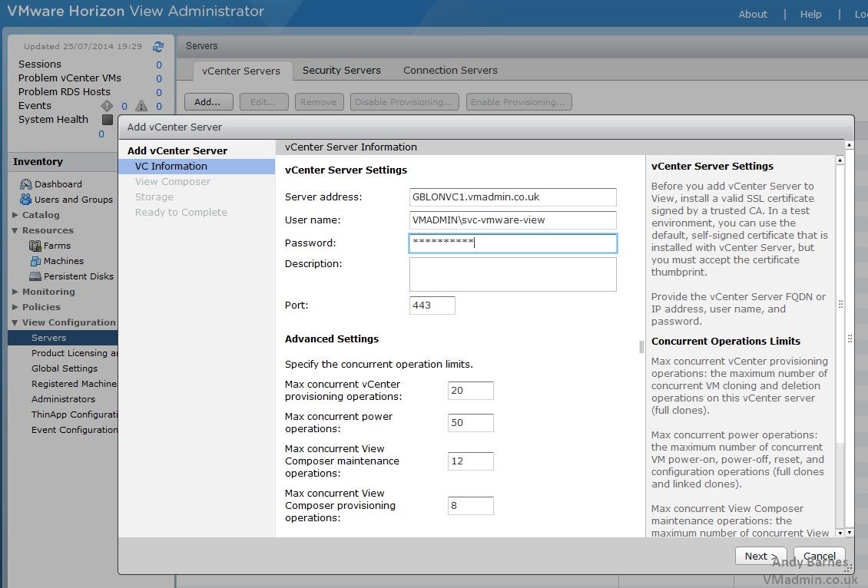868x588 pixels.
Task: Open Event Configuration in the tree
Action: click(x=75, y=430)
